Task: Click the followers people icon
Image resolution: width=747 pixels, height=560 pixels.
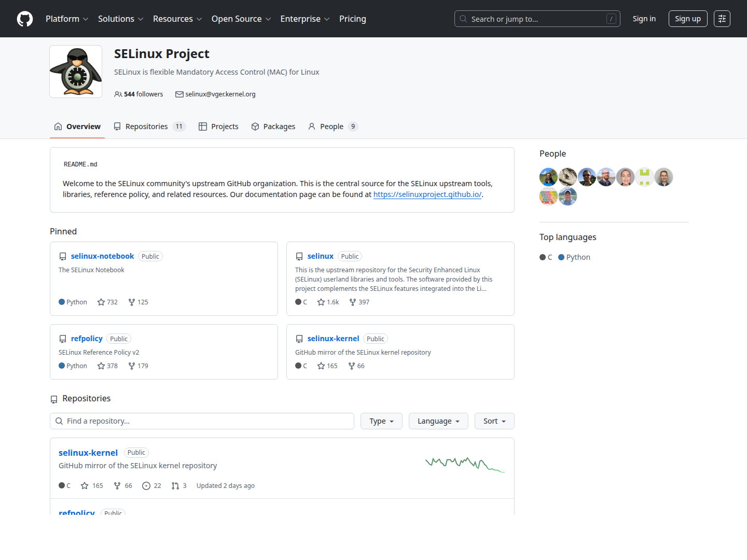Action: [x=118, y=94]
